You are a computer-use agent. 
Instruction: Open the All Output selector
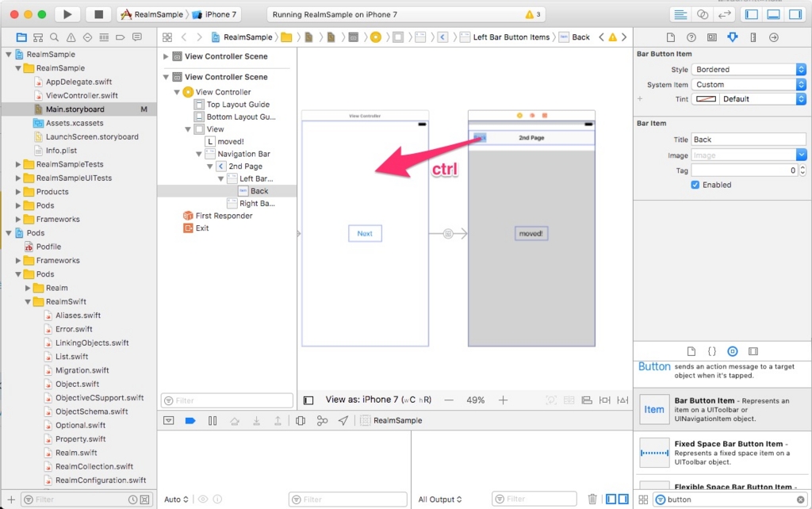(439, 499)
